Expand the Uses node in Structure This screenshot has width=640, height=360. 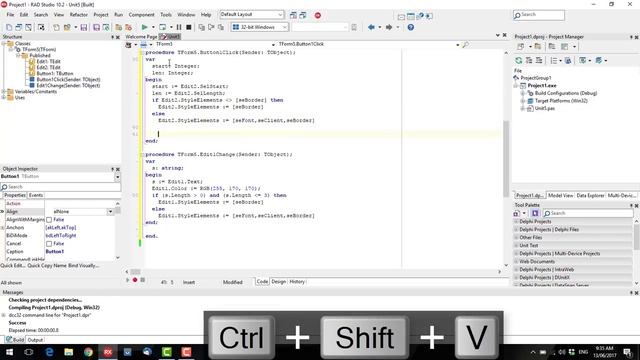[x=4, y=98]
